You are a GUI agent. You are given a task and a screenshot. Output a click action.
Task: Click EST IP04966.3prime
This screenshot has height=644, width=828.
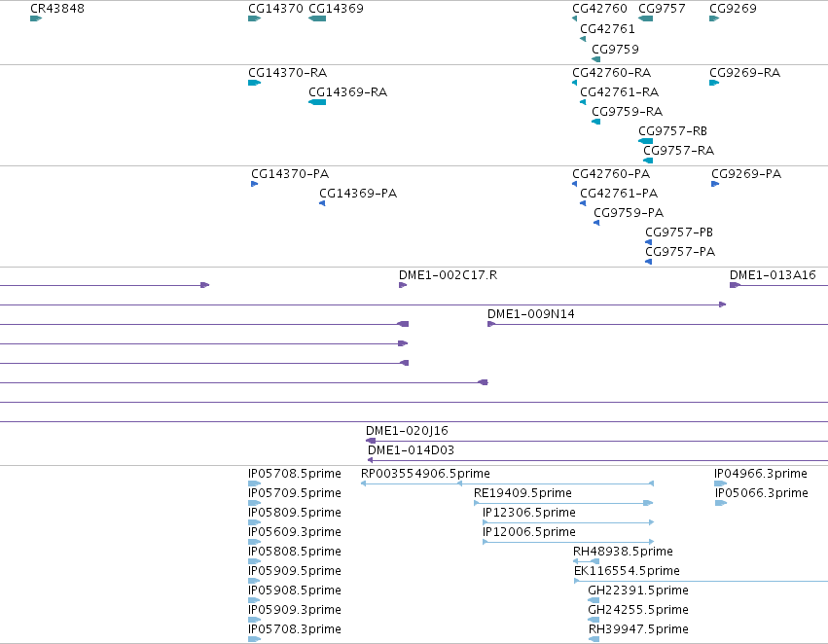(x=761, y=474)
